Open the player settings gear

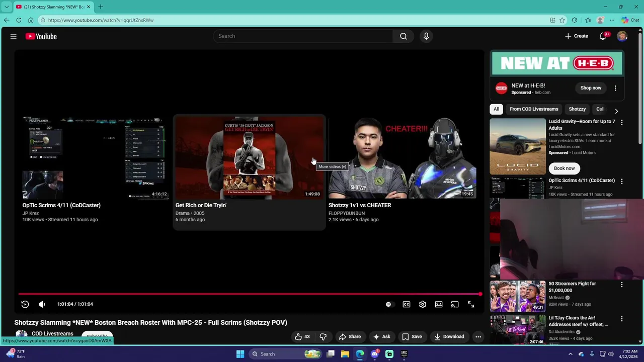coord(423,304)
